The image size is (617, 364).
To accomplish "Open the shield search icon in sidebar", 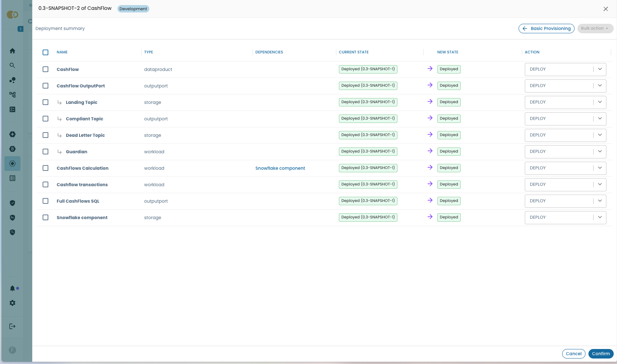I will pyautogui.click(x=12, y=232).
